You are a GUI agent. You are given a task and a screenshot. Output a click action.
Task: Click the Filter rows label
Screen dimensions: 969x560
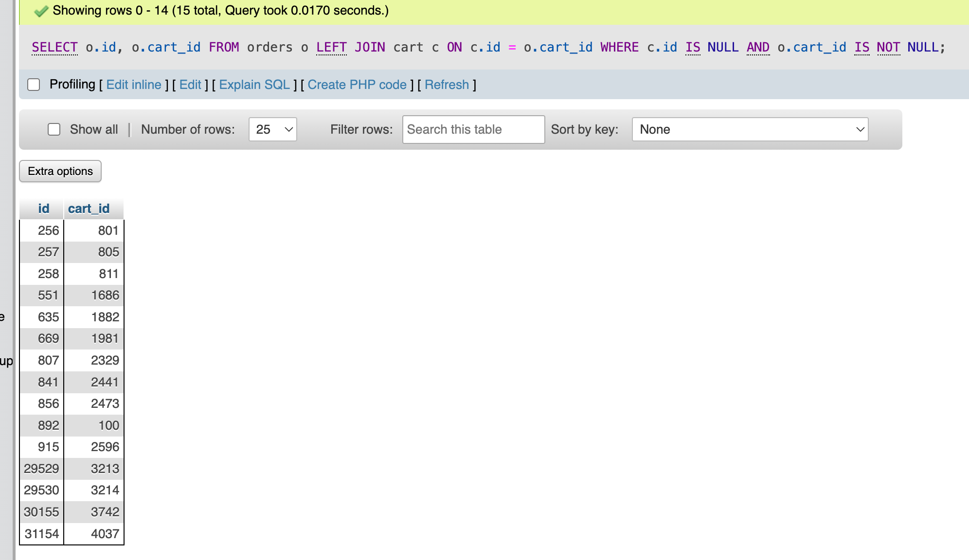[361, 129]
